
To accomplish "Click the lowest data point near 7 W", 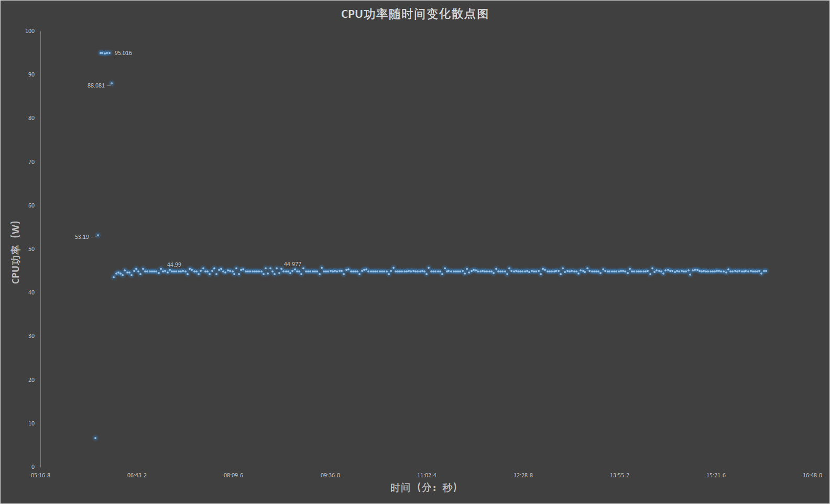I will pyautogui.click(x=95, y=438).
